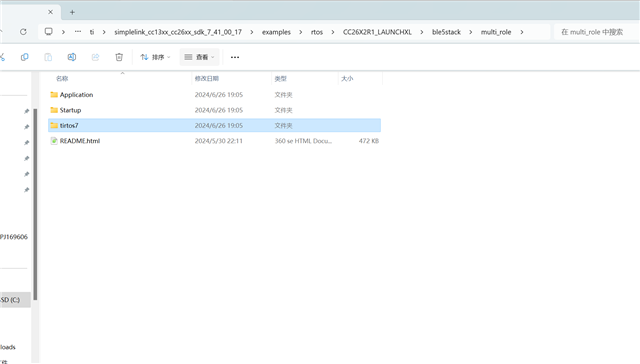Sort by the Name (名称) column
The image size is (640, 364).
coord(62,78)
